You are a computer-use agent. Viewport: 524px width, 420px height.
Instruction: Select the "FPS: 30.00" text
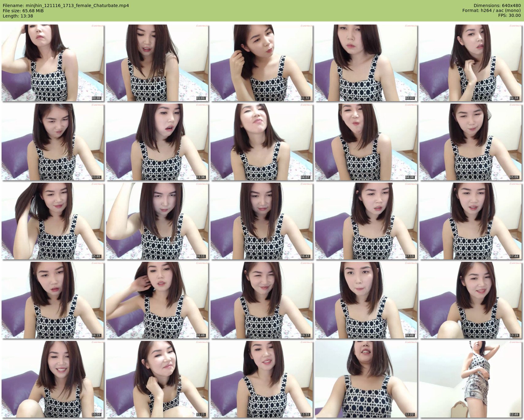click(509, 15)
